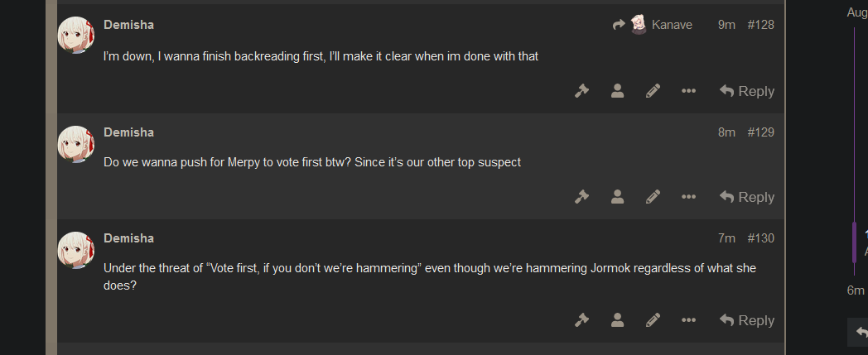Open the #128 post number link

click(760, 25)
